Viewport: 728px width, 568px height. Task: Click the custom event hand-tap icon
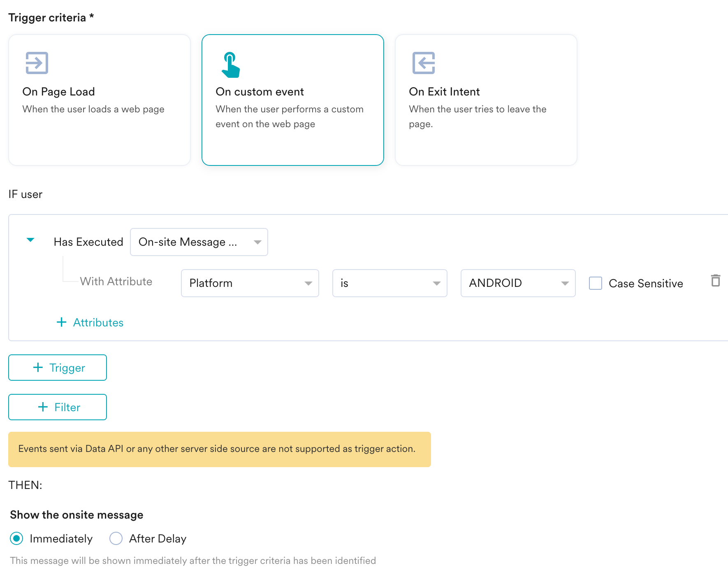(230, 65)
